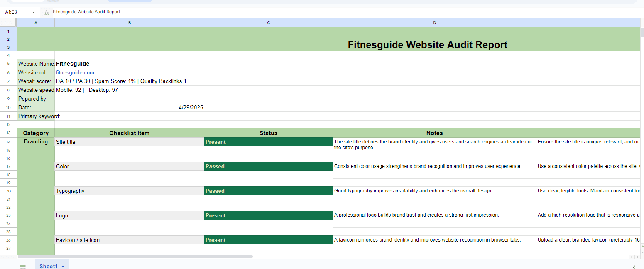
Task: Select the 'Present' status for Favicon
Action: click(x=268, y=240)
